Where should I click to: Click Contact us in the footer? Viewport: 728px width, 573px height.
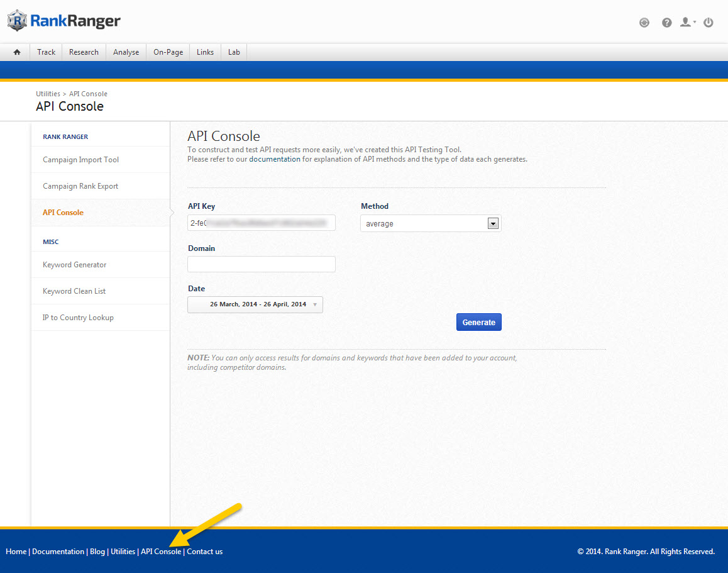point(204,552)
